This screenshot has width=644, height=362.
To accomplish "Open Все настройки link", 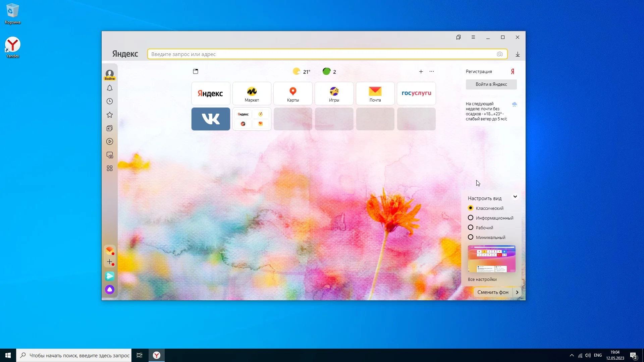I will (482, 280).
